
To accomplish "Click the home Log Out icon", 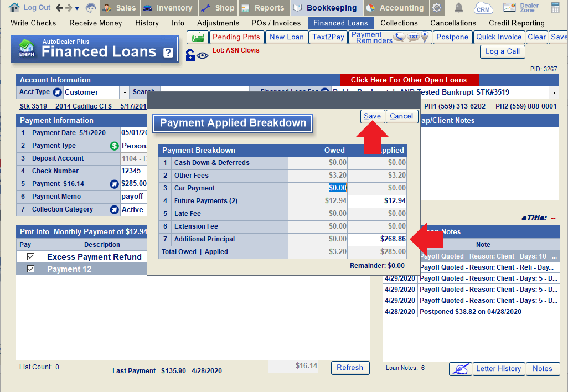I will (x=14, y=7).
